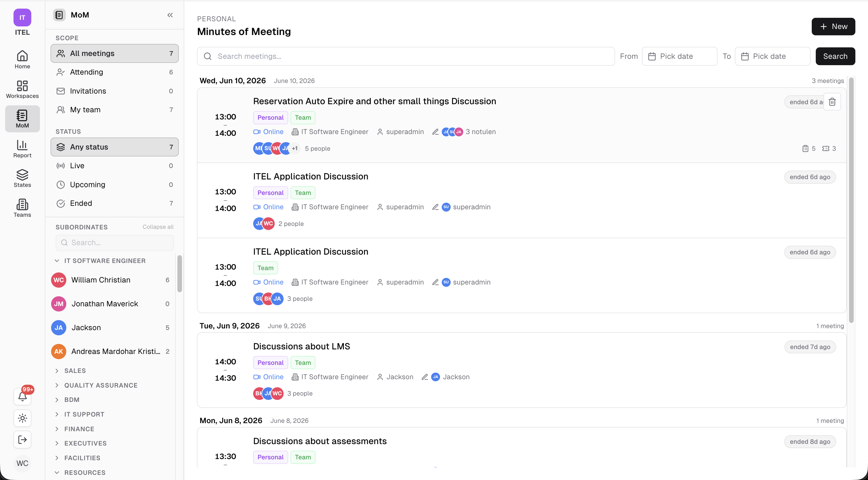Toggle light theme sun icon
Viewport: 868px width, 480px height.
22,418
